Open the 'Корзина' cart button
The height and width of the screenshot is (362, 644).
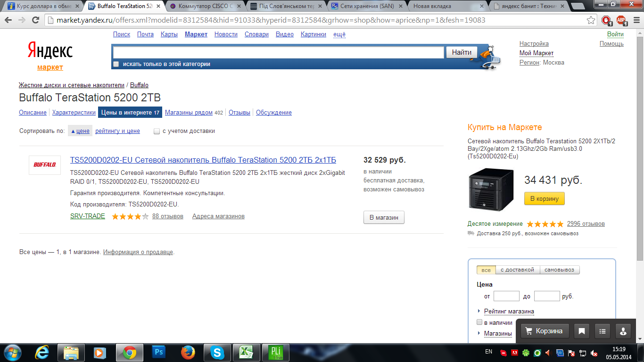[x=545, y=331]
